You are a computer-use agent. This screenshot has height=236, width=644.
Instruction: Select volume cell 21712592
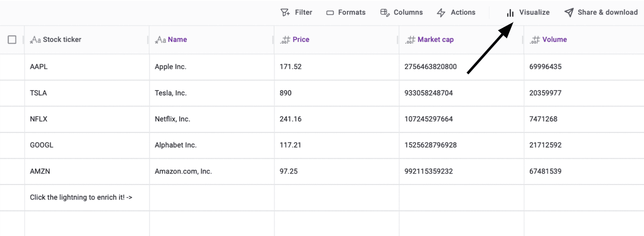[x=584, y=145]
